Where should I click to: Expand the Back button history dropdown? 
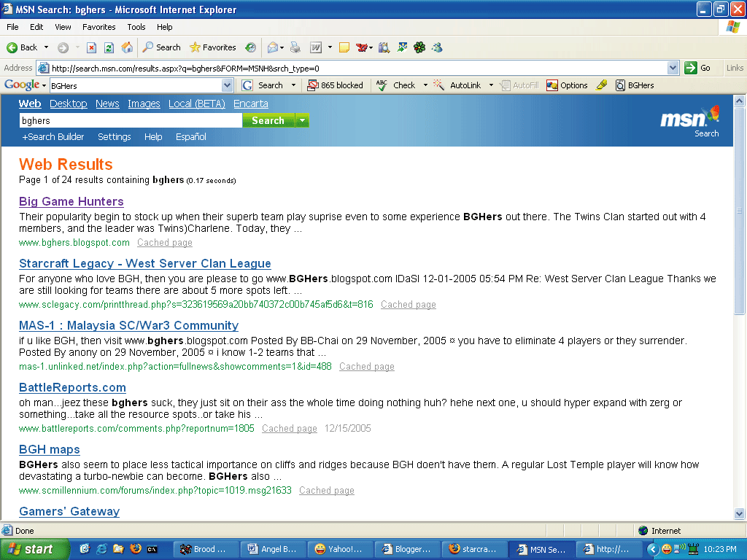[x=46, y=47]
